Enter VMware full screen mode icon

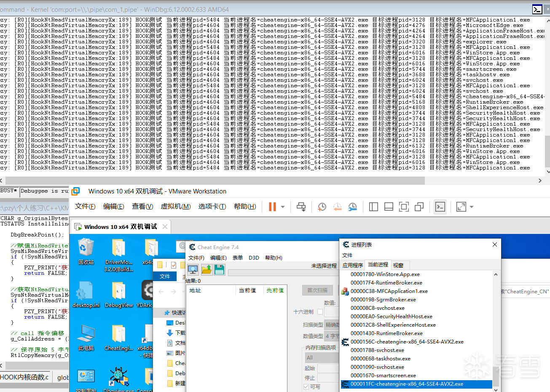[x=404, y=207]
